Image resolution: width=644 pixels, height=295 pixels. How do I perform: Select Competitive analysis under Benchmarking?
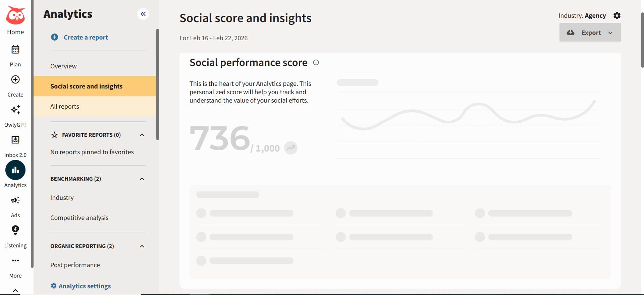click(x=79, y=217)
